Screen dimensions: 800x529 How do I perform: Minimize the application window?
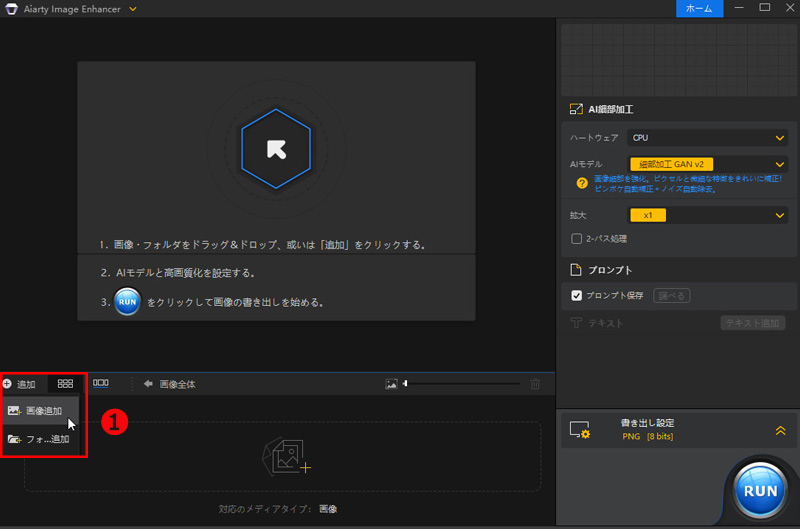739,7
